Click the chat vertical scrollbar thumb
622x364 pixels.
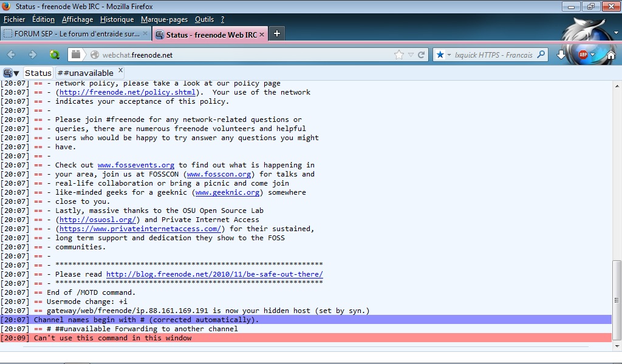pyautogui.click(x=617, y=300)
